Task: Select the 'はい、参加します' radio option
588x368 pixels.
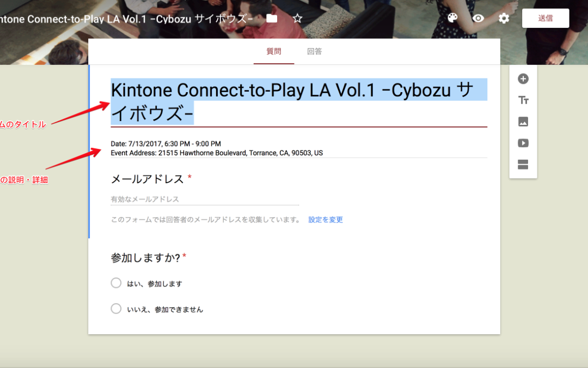Action: 116,283
